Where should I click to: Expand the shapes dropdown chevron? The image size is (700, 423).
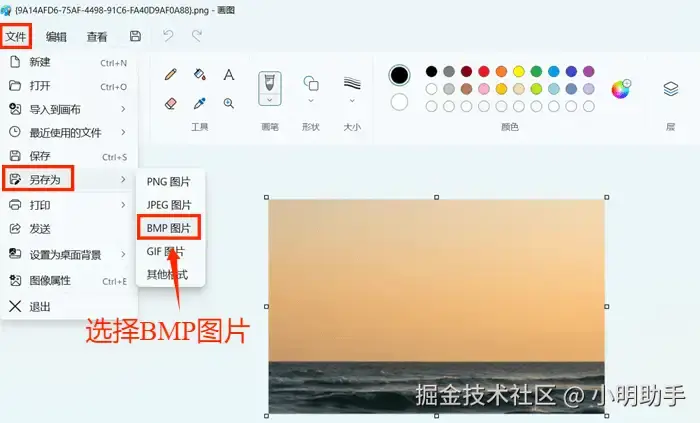tap(311, 101)
